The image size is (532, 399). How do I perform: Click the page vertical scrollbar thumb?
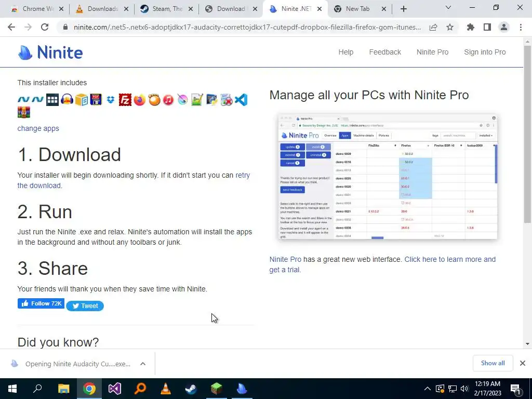coord(527,134)
